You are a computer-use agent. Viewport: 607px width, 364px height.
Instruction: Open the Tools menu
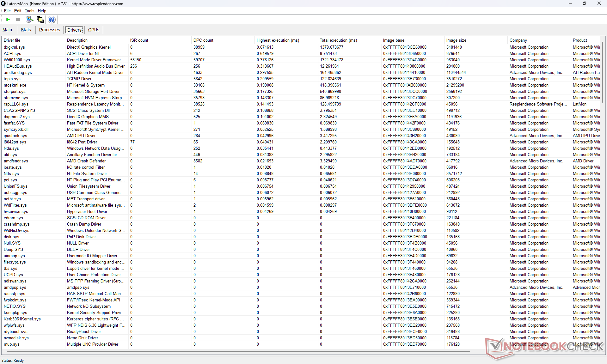pyautogui.click(x=29, y=11)
